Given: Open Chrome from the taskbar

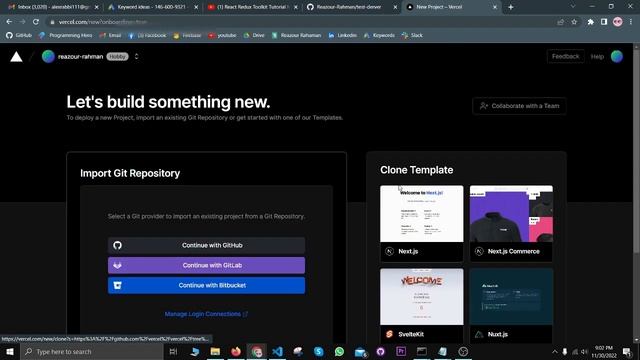Looking at the screenshot, I should coord(257,351).
